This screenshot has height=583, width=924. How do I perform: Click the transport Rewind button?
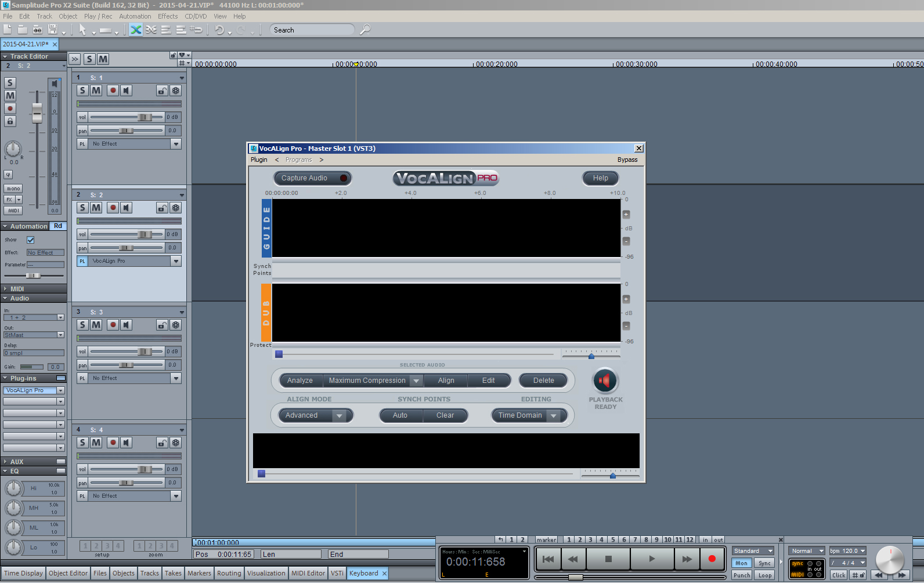pyautogui.click(x=573, y=559)
